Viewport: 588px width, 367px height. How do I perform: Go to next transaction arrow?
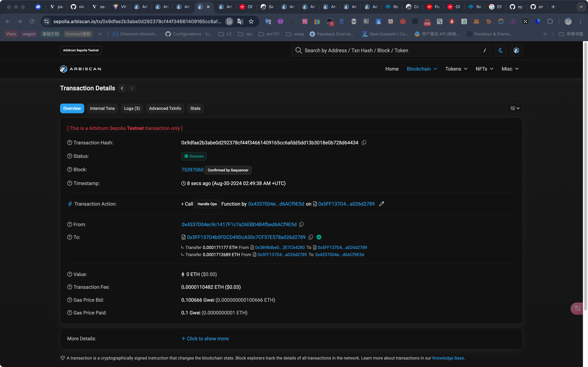132,88
